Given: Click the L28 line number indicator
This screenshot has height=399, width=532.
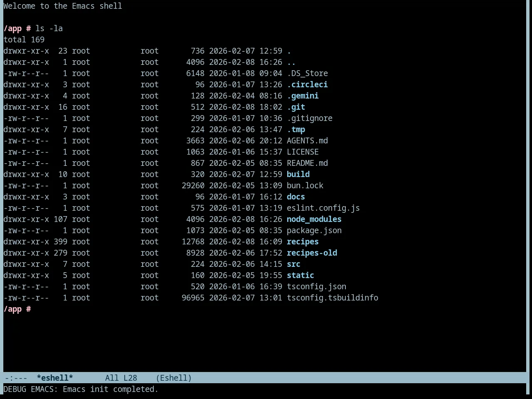Looking at the screenshot, I should 130,378.
